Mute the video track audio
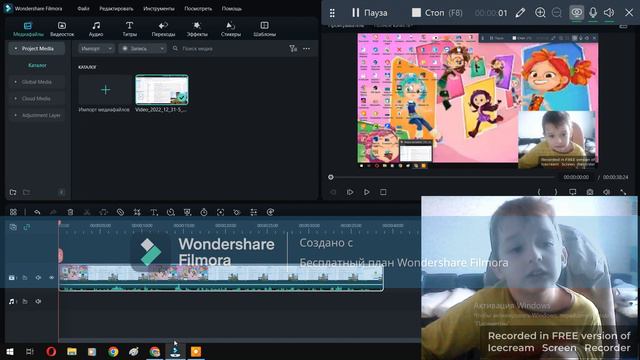 [x=38, y=278]
